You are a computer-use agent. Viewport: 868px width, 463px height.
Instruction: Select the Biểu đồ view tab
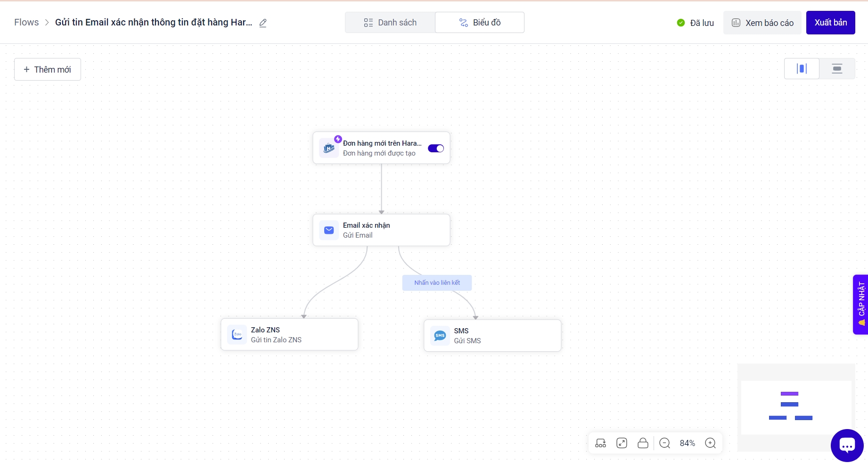tap(480, 23)
